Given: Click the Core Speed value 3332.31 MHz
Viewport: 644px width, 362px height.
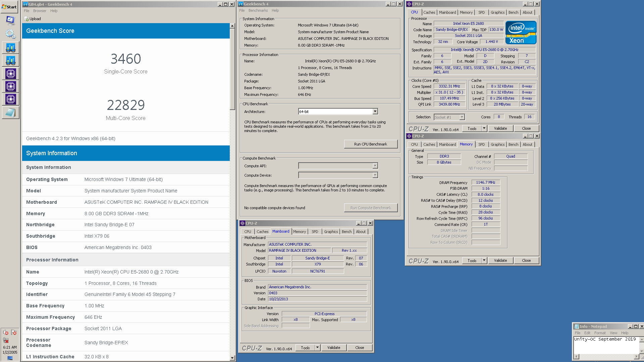Looking at the screenshot, I should (x=449, y=86).
